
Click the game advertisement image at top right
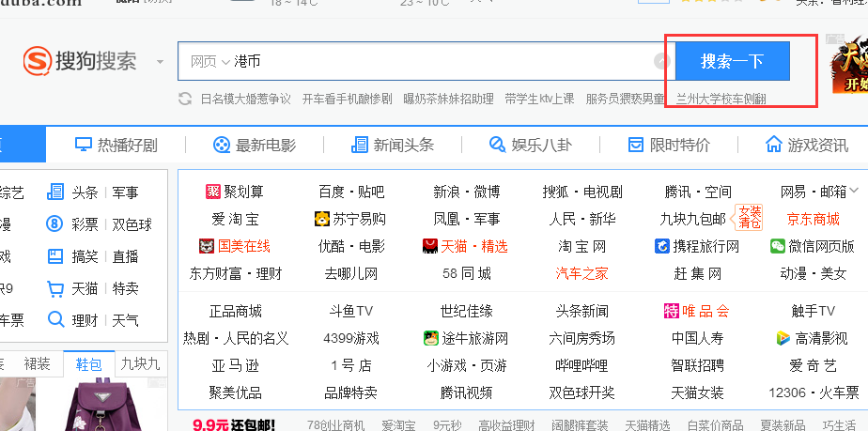tap(848, 64)
